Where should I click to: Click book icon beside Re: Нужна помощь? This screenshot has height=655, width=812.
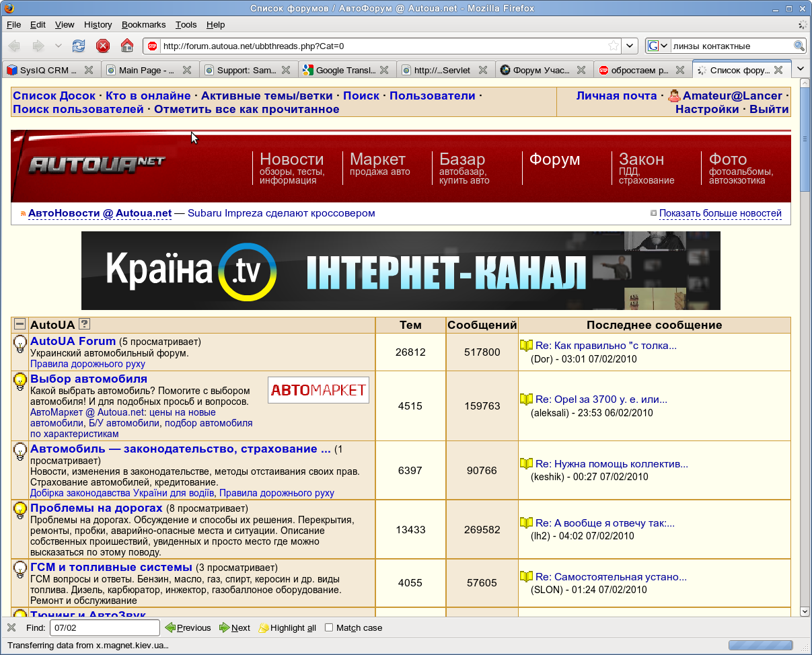coord(526,464)
